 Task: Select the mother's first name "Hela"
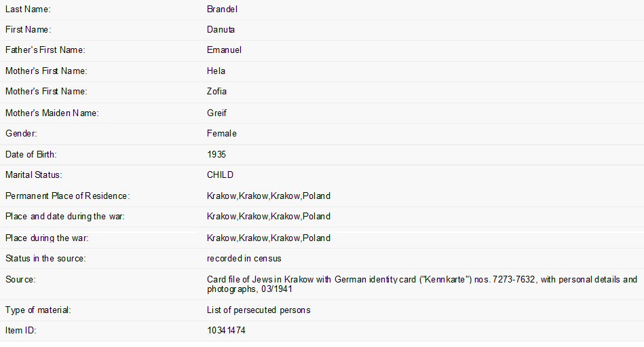coord(216,71)
